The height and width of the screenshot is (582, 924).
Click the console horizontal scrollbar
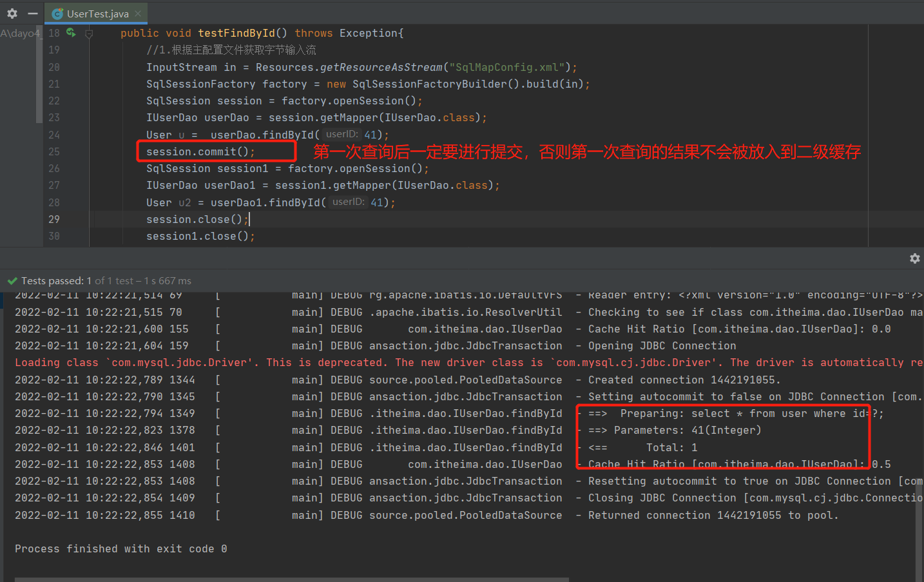click(x=291, y=579)
